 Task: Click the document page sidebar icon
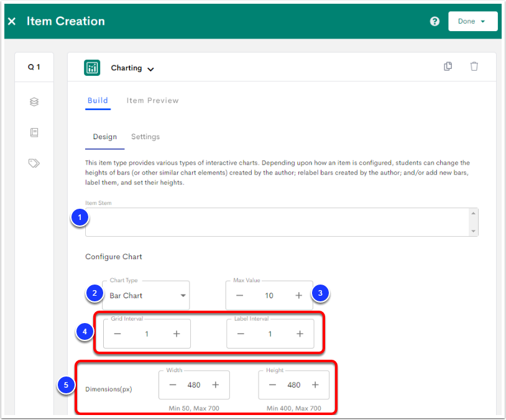pyautogui.click(x=34, y=132)
